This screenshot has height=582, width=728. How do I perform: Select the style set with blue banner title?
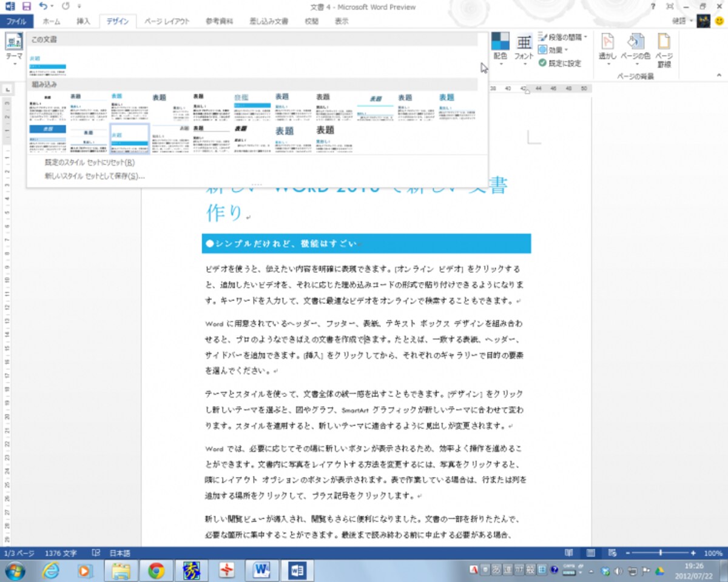point(47,139)
